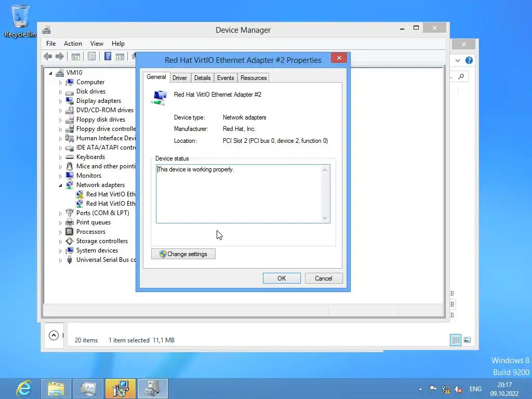The image size is (532, 399).
Task: Select the Monitors category icon
Action: [x=70, y=176]
